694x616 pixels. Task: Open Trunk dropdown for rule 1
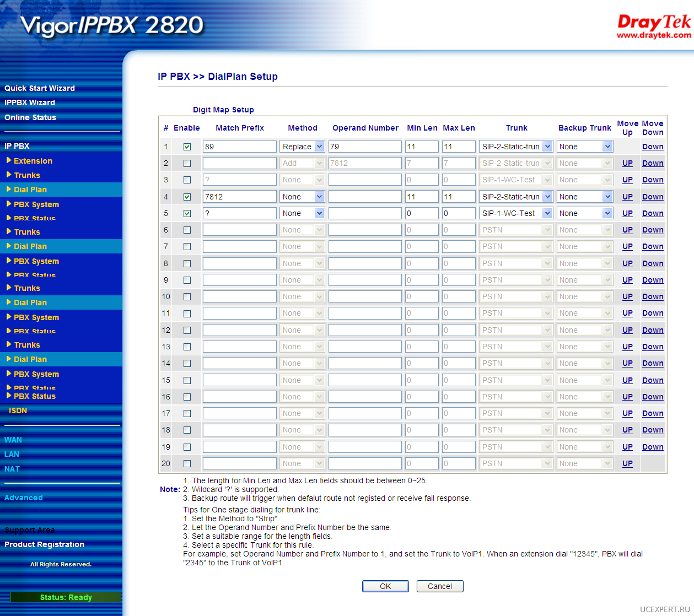(x=516, y=147)
